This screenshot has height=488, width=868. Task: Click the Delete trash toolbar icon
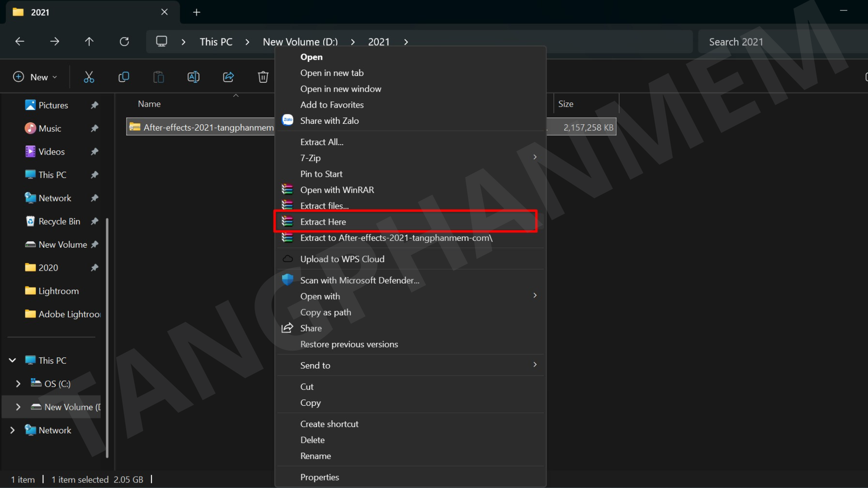click(x=263, y=77)
